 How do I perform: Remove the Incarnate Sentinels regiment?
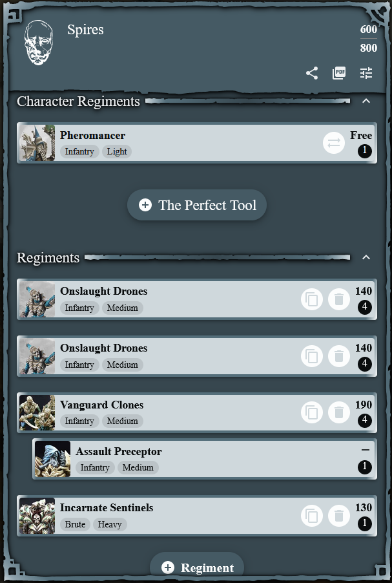[x=339, y=516]
